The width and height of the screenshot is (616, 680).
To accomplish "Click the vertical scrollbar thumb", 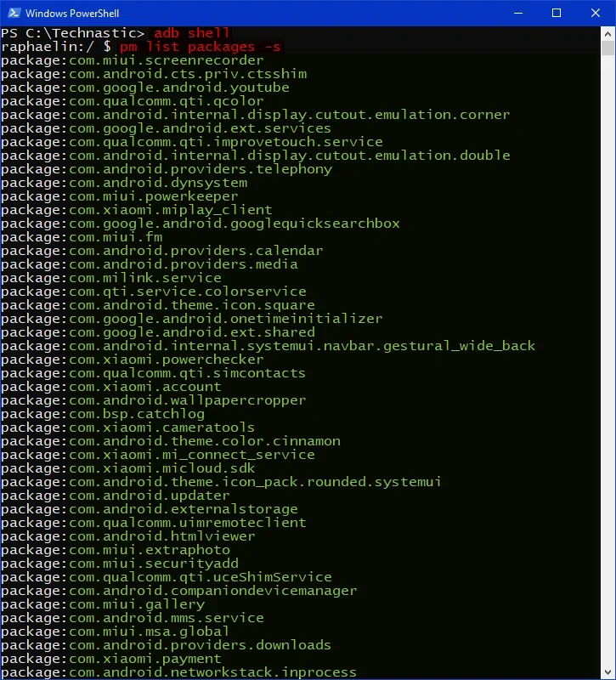I will [x=608, y=48].
